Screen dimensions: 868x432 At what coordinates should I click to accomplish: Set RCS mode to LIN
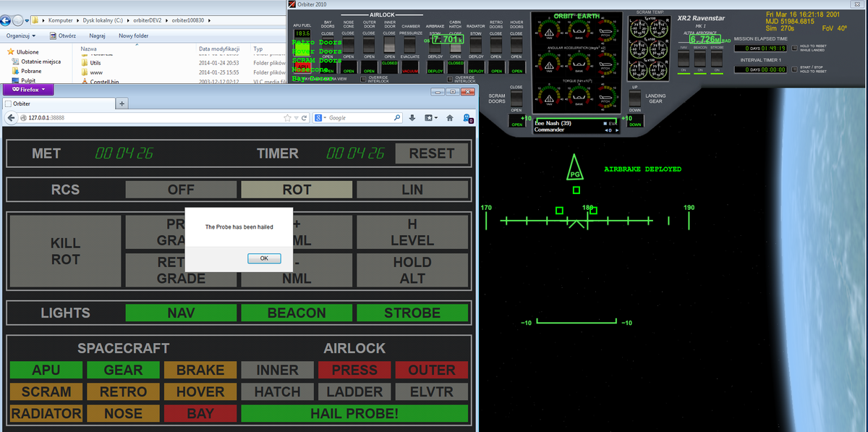[x=412, y=190]
